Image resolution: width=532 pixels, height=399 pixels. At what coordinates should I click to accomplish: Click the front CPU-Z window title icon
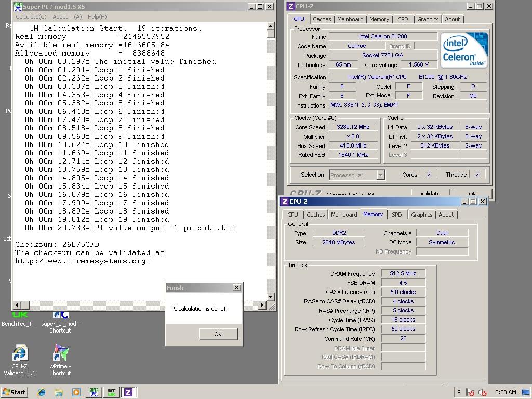(x=284, y=202)
